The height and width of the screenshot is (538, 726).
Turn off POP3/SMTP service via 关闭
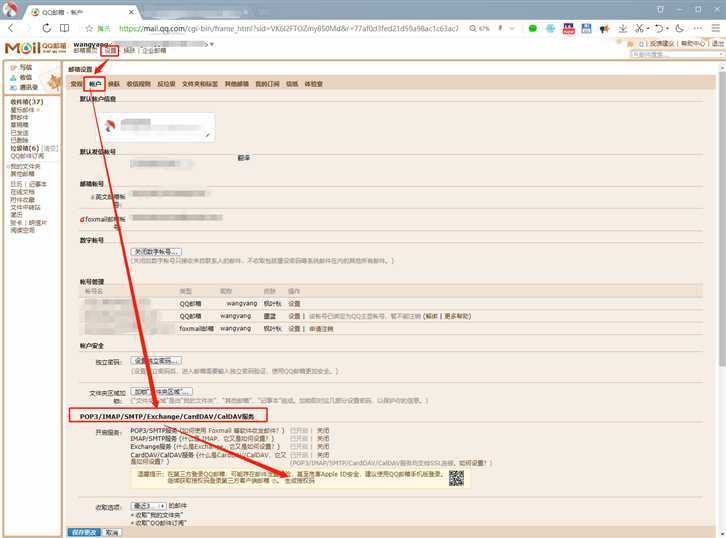(323, 431)
